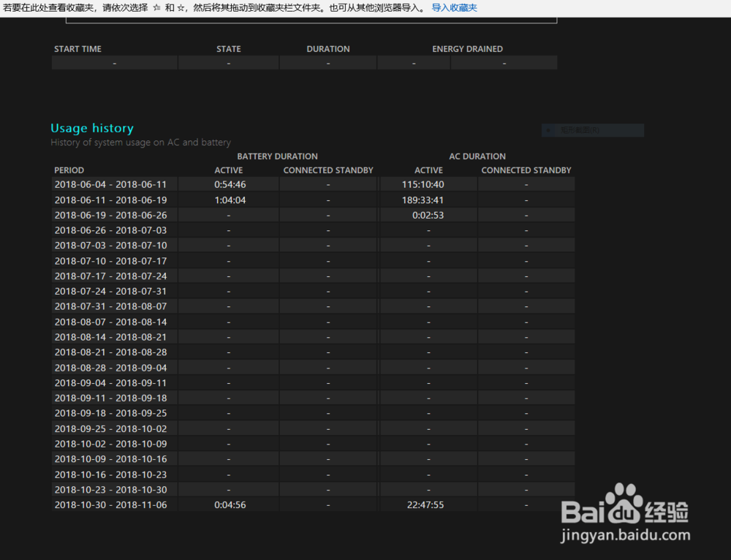This screenshot has width=731, height=560.
Task: Click the AC DURATION group header
Action: (x=477, y=156)
